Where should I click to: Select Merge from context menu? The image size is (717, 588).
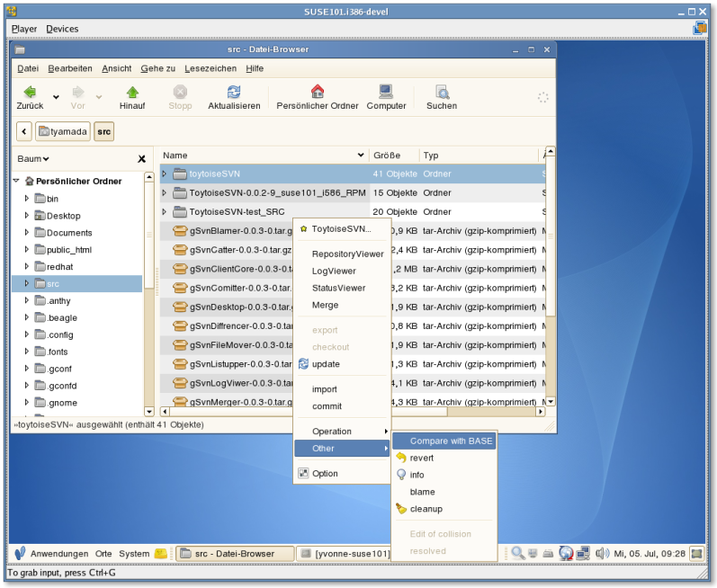tap(342, 305)
